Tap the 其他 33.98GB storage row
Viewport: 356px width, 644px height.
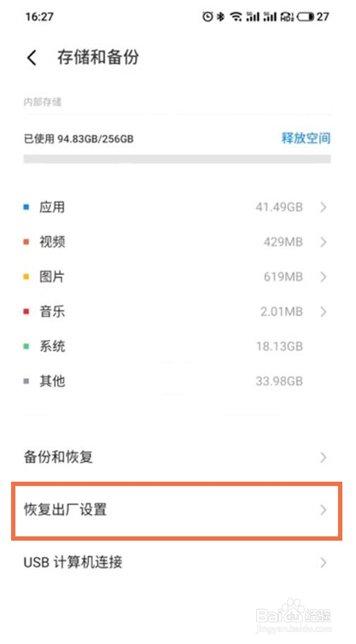[177, 381]
